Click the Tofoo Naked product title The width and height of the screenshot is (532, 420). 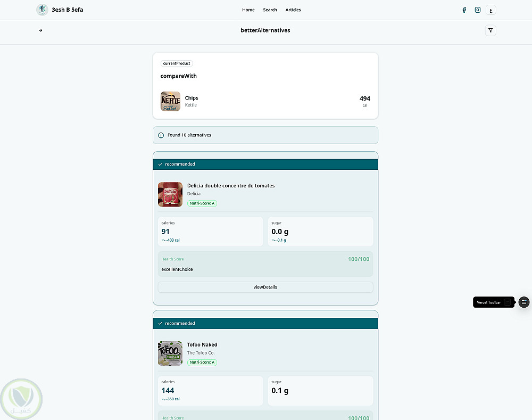(202, 344)
